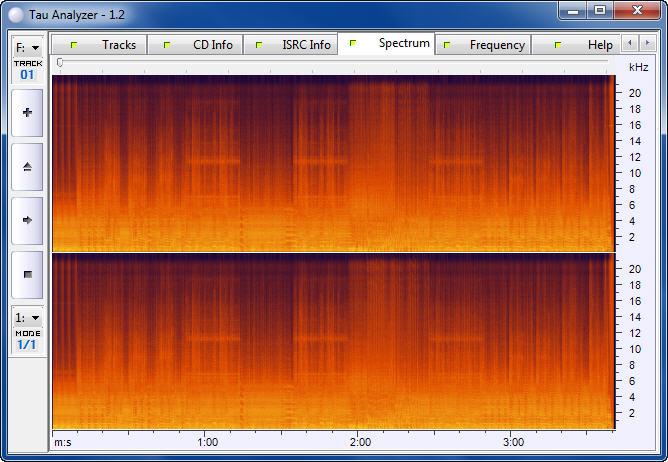Click the position slider handle above spectrogram
This screenshot has width=668, height=462.
tap(60, 63)
